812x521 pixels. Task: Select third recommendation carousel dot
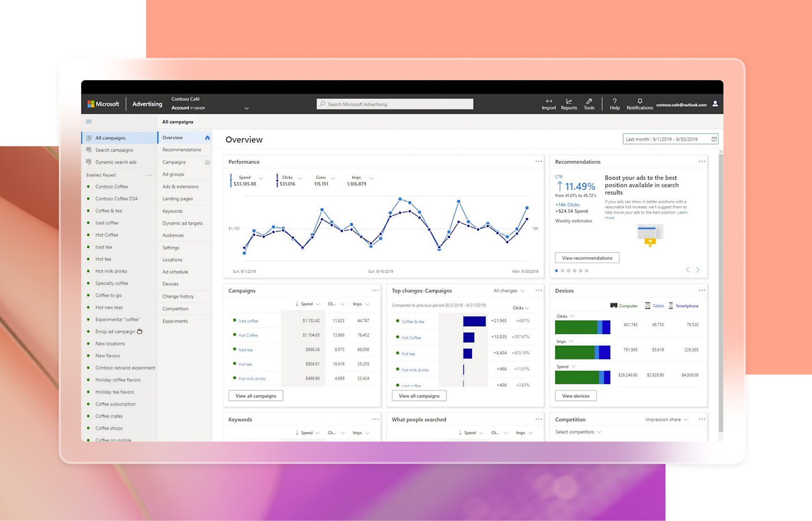click(x=568, y=271)
